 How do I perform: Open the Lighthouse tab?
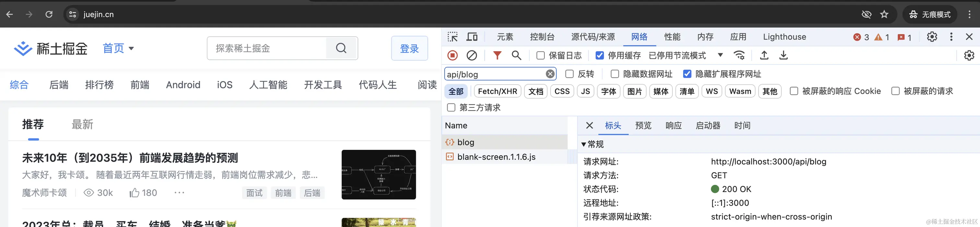point(785,37)
